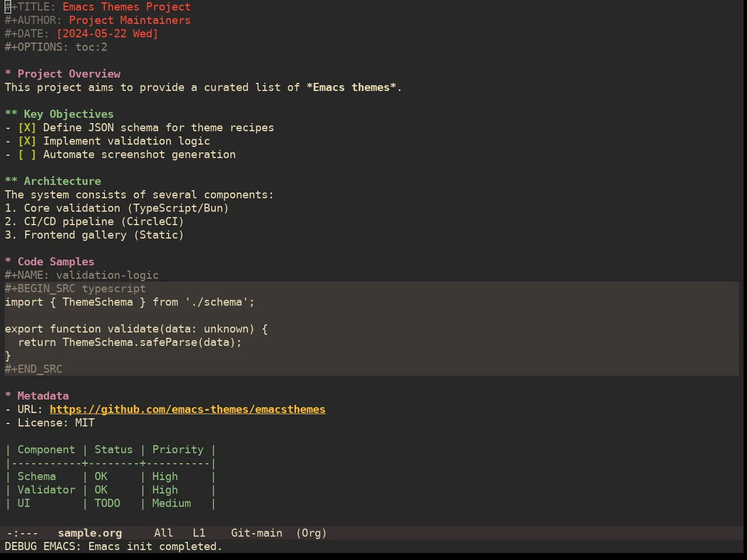Click the (Org) major mode indicator

(312, 533)
